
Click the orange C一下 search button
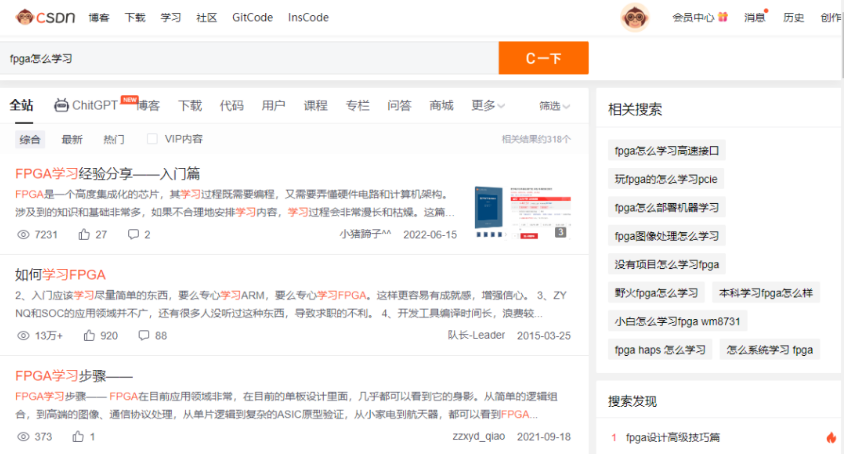click(544, 58)
